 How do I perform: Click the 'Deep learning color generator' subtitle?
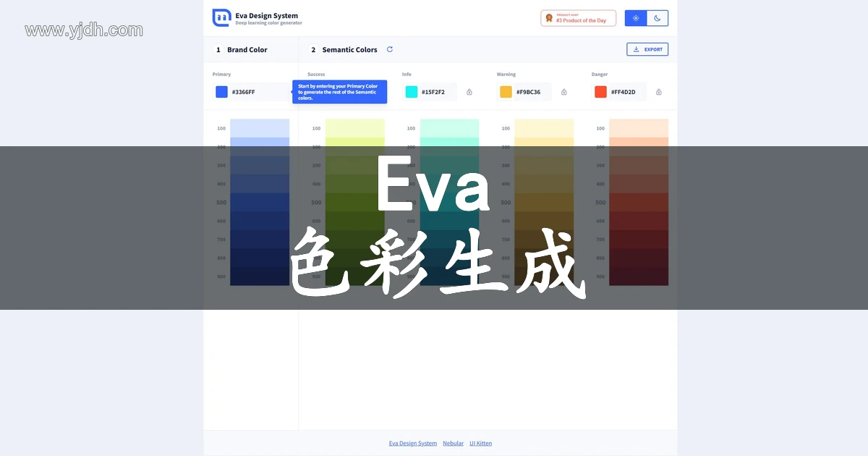click(x=269, y=23)
